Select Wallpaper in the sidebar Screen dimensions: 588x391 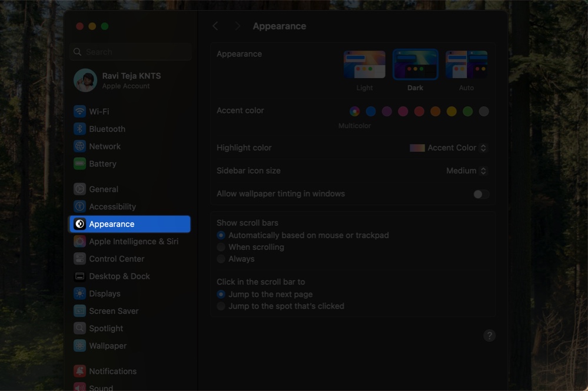(107, 346)
